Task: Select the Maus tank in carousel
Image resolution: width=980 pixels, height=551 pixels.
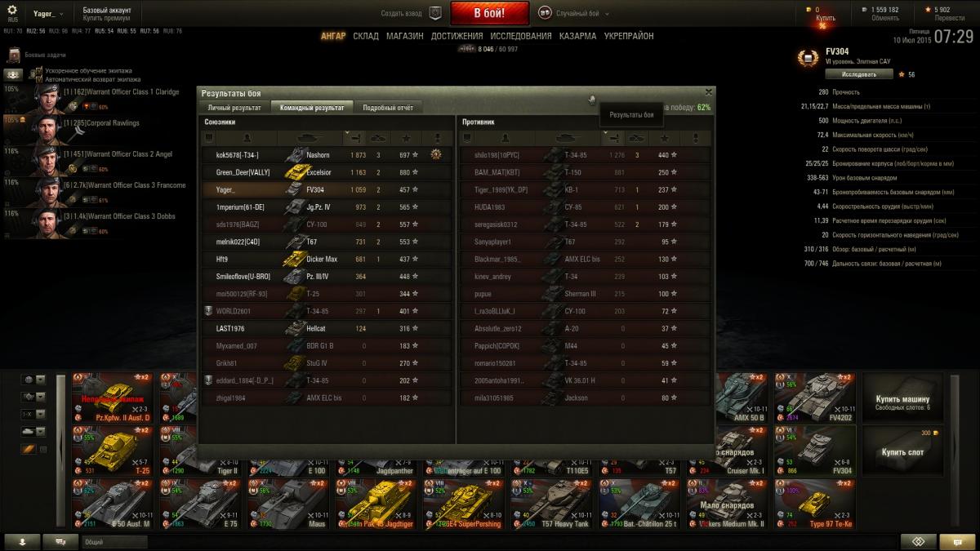Action: (x=287, y=504)
